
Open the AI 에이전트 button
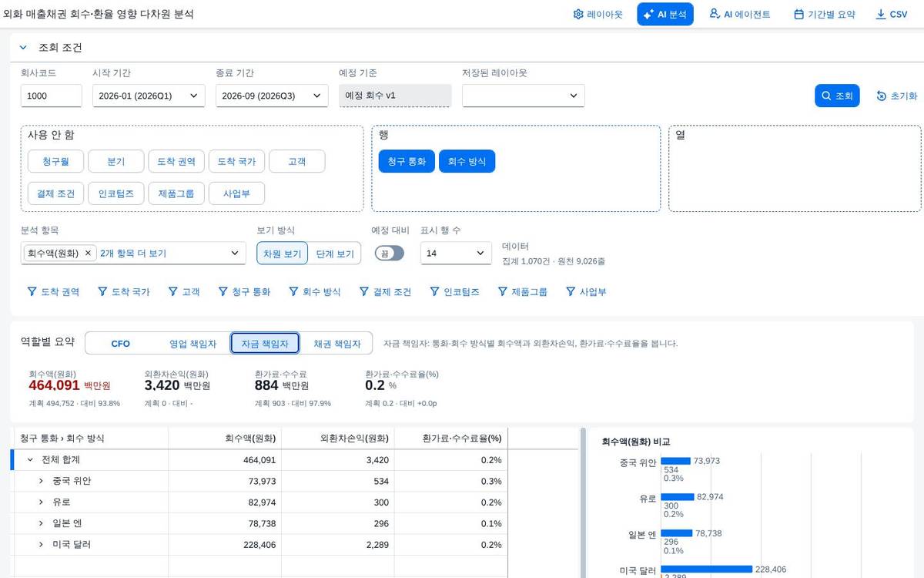pos(739,14)
